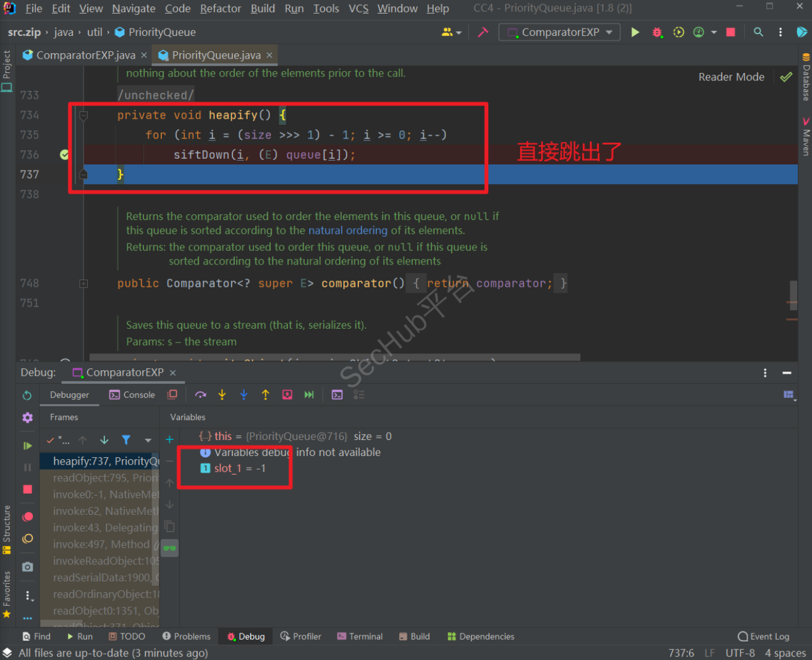Click the red Debug bug icon in top toolbar
The height and width of the screenshot is (660, 812).
tap(657, 32)
